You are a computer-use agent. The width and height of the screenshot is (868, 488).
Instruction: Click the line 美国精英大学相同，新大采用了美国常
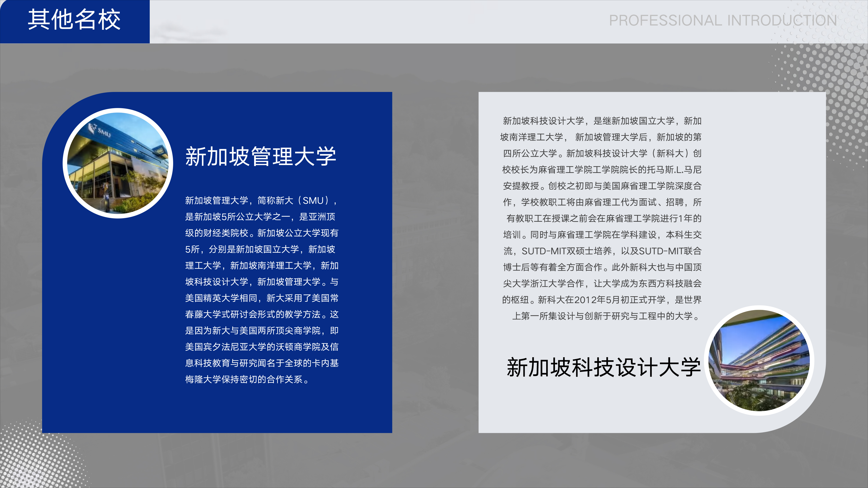(x=262, y=298)
